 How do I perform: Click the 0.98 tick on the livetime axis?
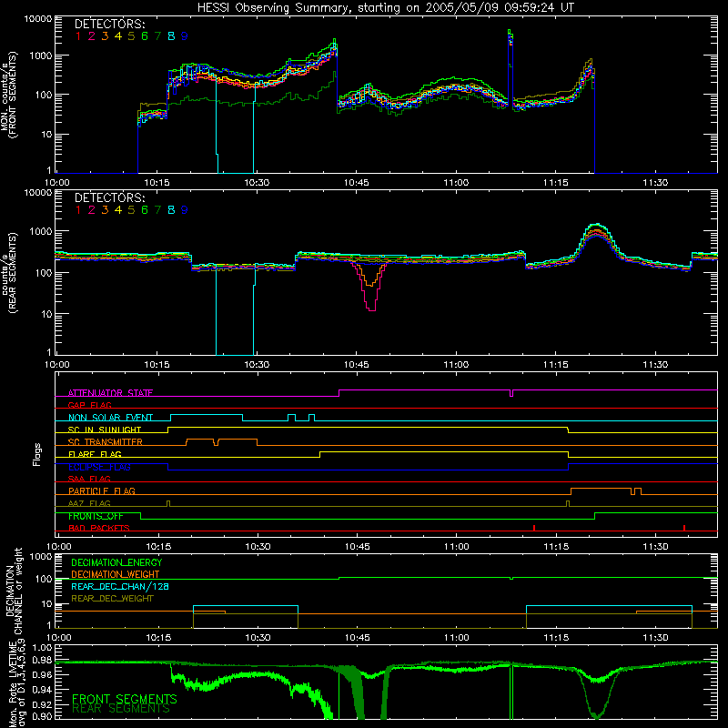42,661
